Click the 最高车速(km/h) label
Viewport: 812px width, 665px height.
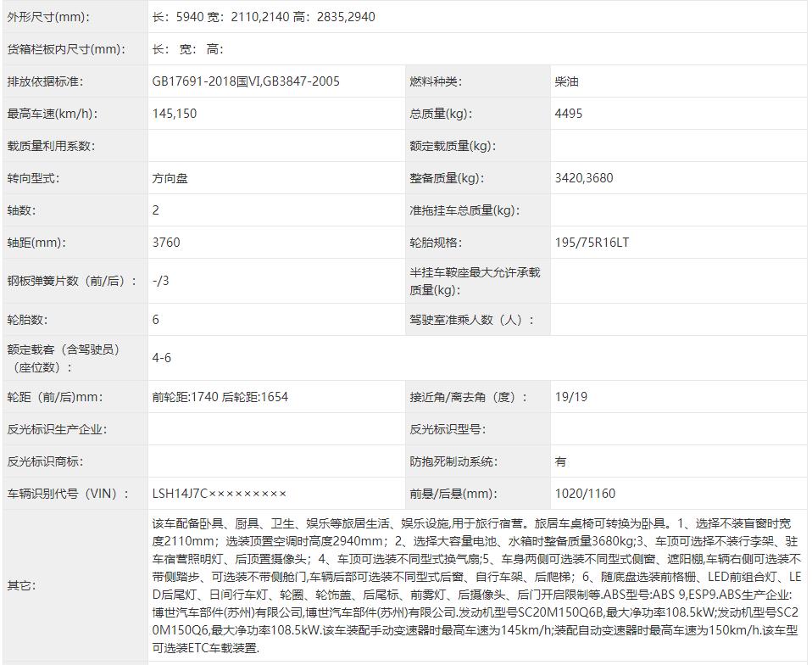pos(53,114)
